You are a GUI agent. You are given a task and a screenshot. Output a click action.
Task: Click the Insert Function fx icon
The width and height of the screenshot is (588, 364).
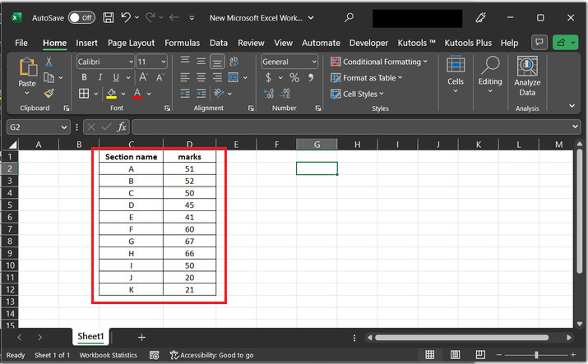[122, 127]
